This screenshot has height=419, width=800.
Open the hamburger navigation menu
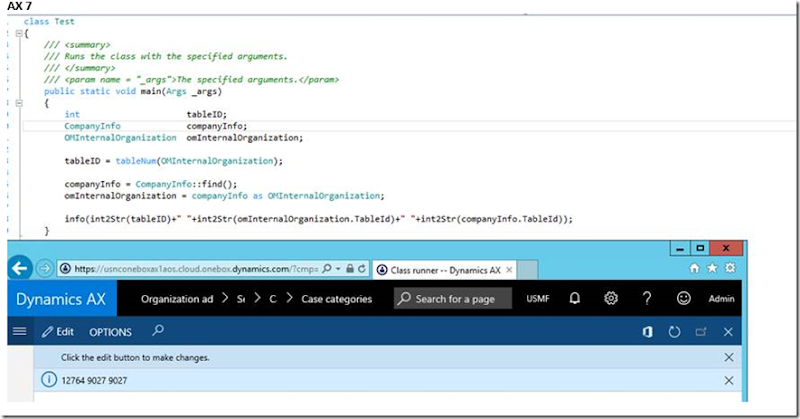[19, 331]
